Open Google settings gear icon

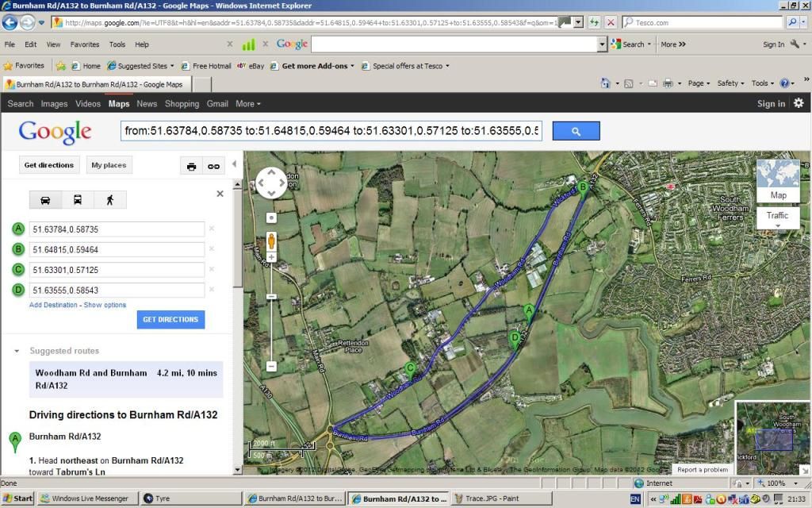799,103
